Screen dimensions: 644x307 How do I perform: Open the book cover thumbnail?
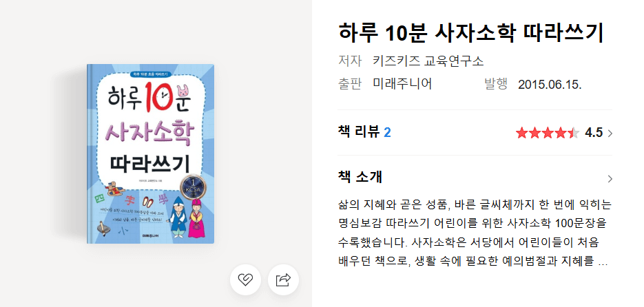(150, 154)
